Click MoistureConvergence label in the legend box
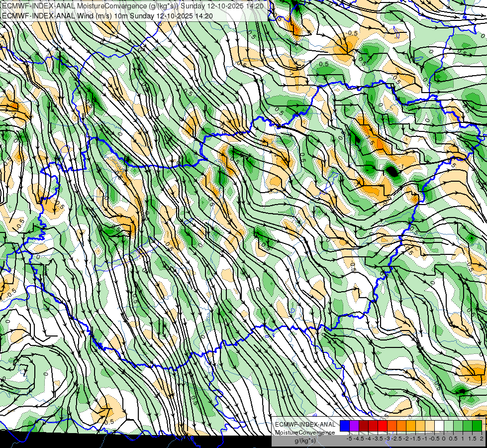Image resolution: width=487 pixels, height=448 pixels. [x=305, y=433]
